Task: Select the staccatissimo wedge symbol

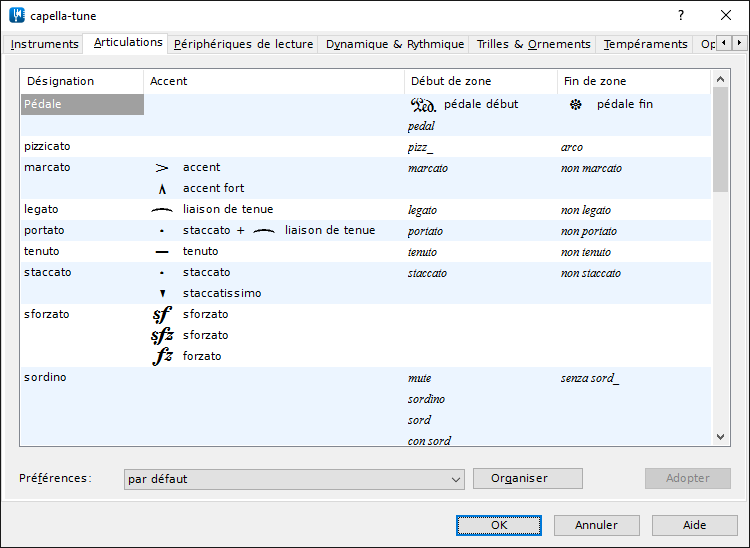Action: (x=163, y=294)
